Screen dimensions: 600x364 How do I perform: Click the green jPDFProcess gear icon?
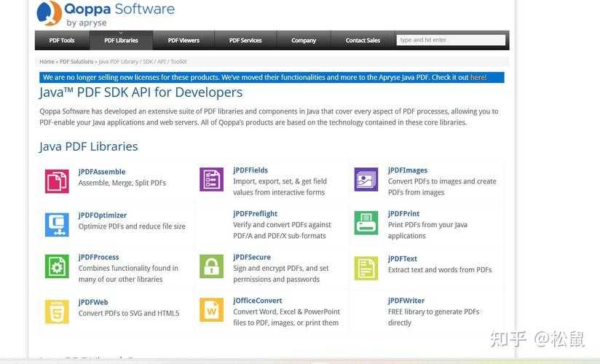coord(57,266)
